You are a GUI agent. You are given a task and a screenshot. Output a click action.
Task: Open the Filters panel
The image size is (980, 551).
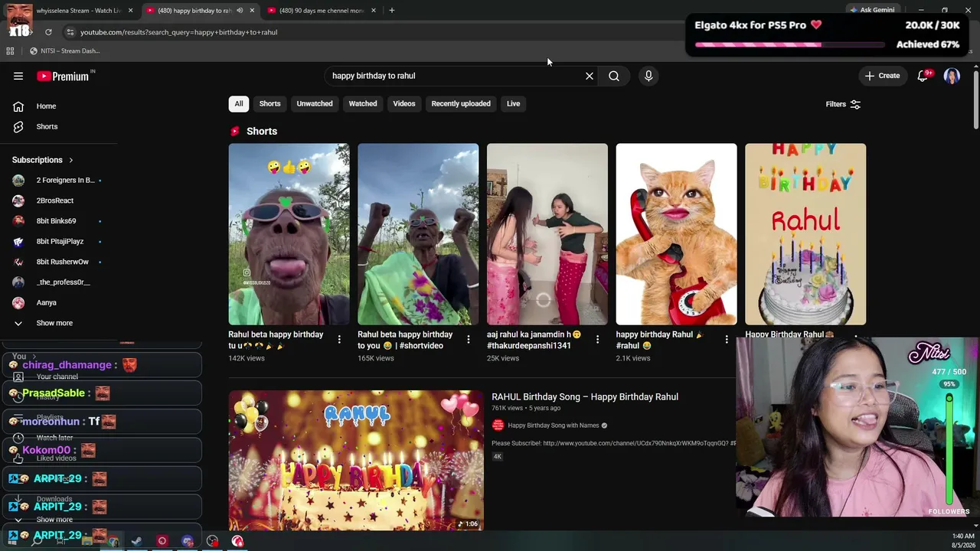tap(843, 104)
